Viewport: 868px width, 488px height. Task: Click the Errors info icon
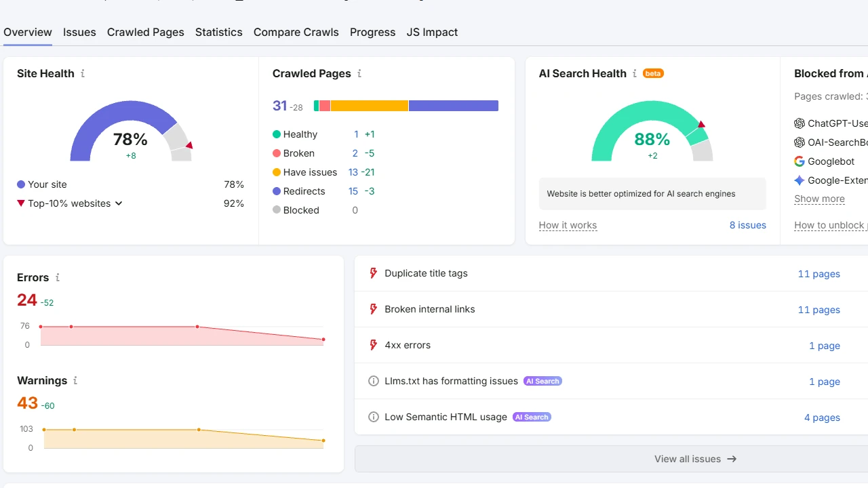(x=58, y=277)
